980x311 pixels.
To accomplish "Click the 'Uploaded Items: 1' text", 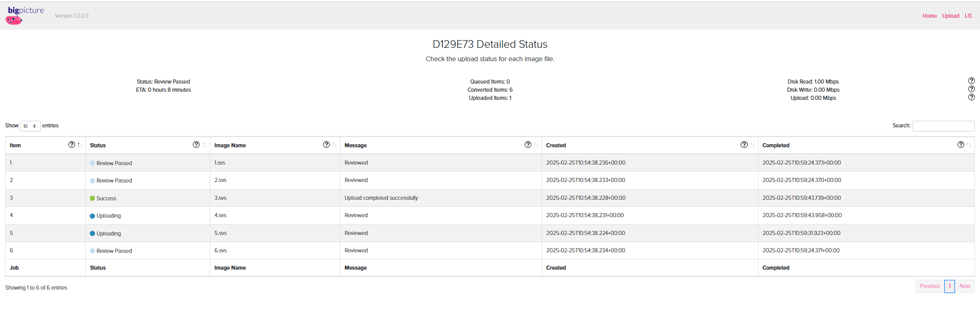I will pyautogui.click(x=490, y=98).
